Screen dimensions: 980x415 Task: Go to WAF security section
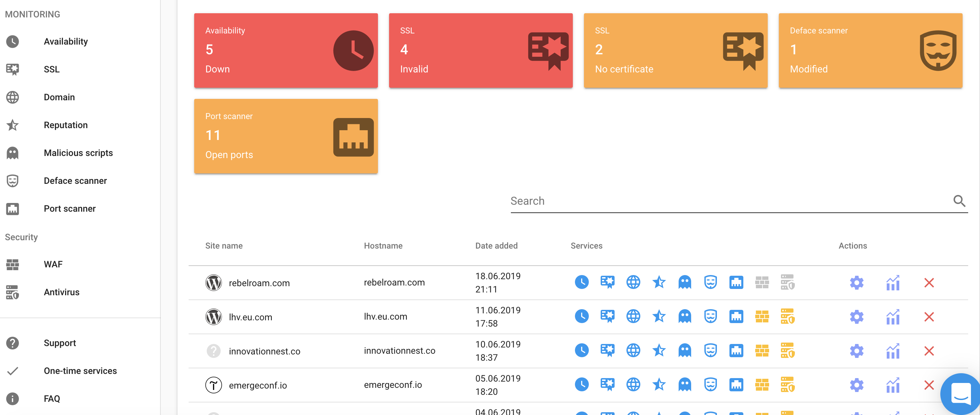point(53,264)
